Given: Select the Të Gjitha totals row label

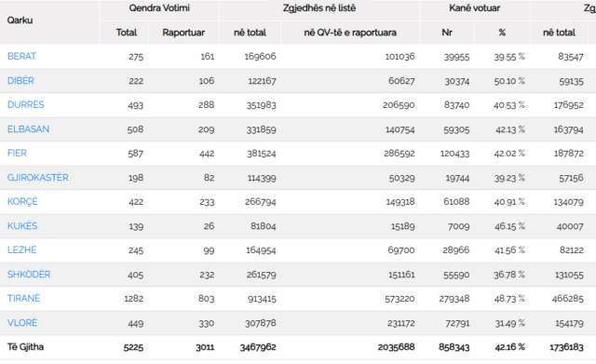Looking at the screenshot, I should pos(25,347).
